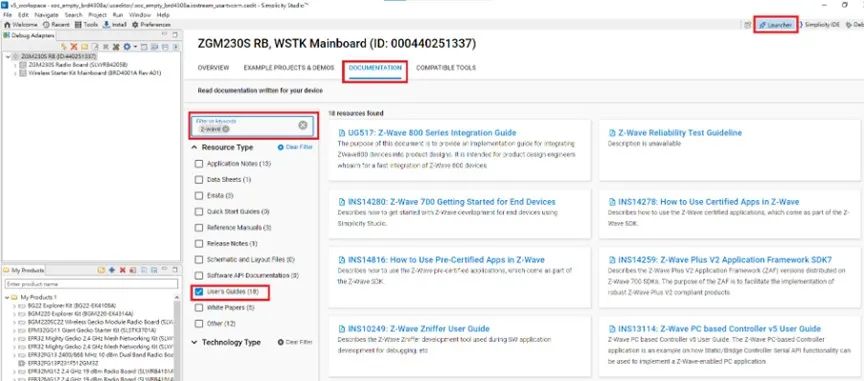Uncheck the User's Guides filter
Screen dimensions: 864x381
(199, 291)
